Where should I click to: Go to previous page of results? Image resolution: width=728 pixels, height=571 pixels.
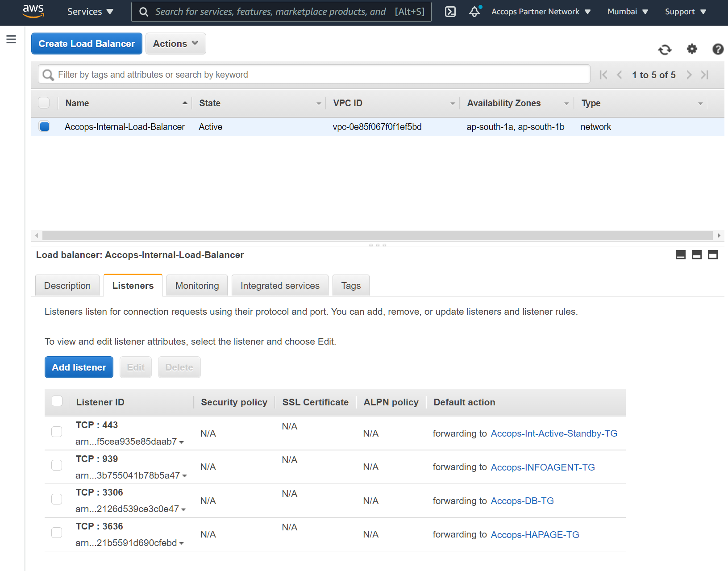620,75
